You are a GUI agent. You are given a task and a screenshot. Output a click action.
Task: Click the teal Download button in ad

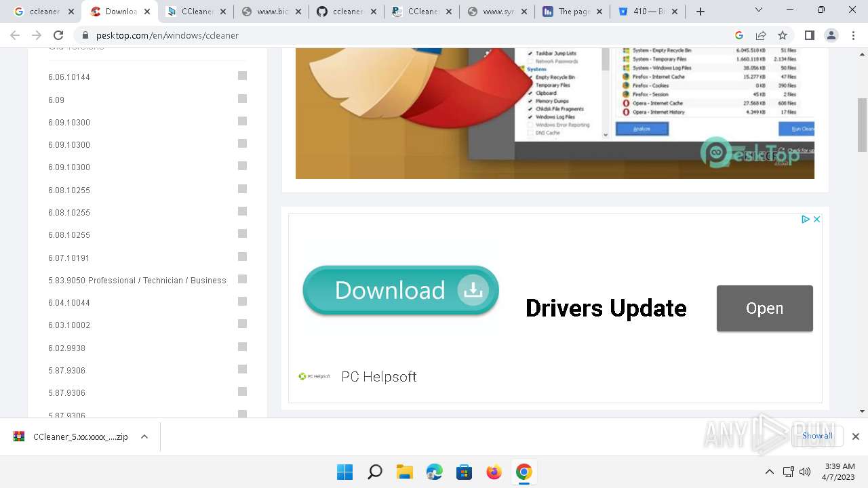(401, 290)
